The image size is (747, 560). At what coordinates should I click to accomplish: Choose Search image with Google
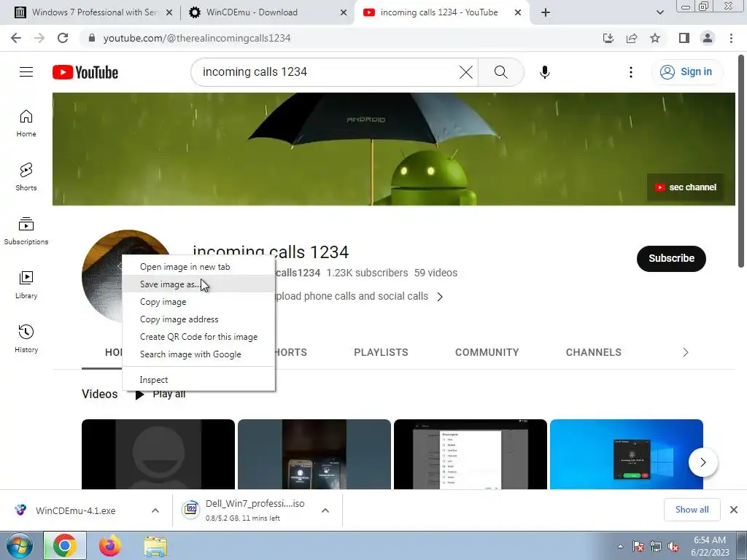[x=198, y=354]
